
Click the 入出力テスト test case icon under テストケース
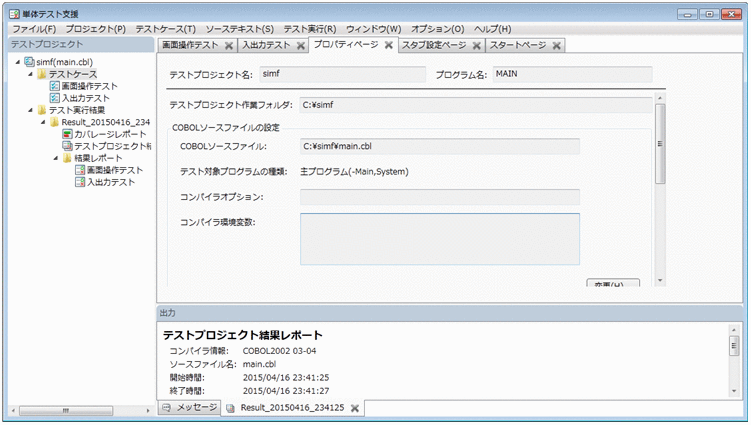click(55, 98)
